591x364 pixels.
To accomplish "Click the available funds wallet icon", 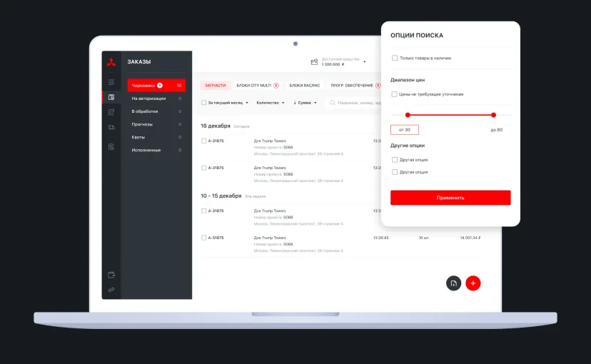I will [314, 62].
